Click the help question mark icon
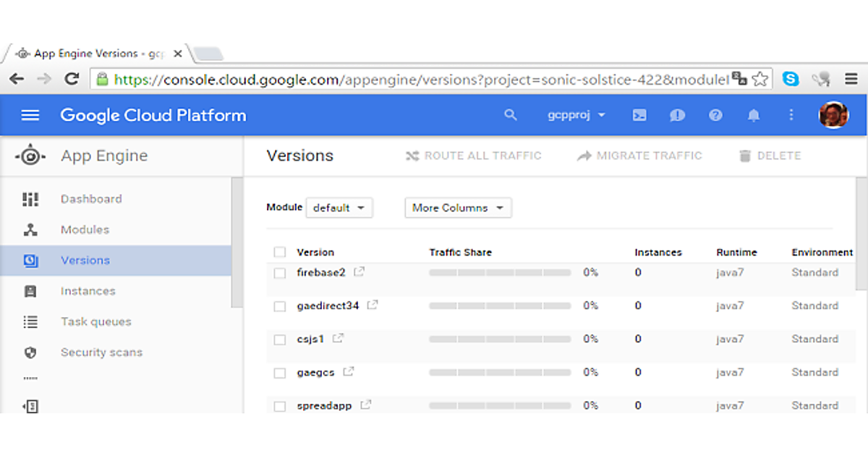 pos(715,115)
